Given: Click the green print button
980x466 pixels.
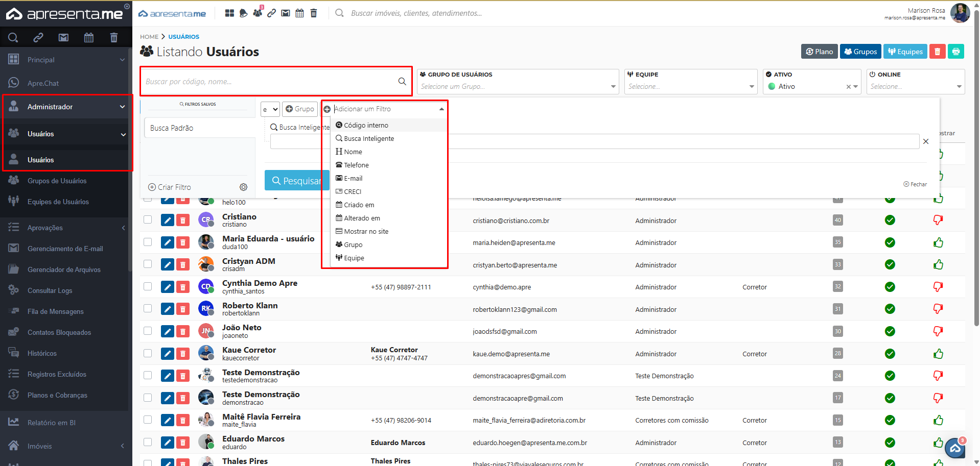Looking at the screenshot, I should [x=955, y=52].
